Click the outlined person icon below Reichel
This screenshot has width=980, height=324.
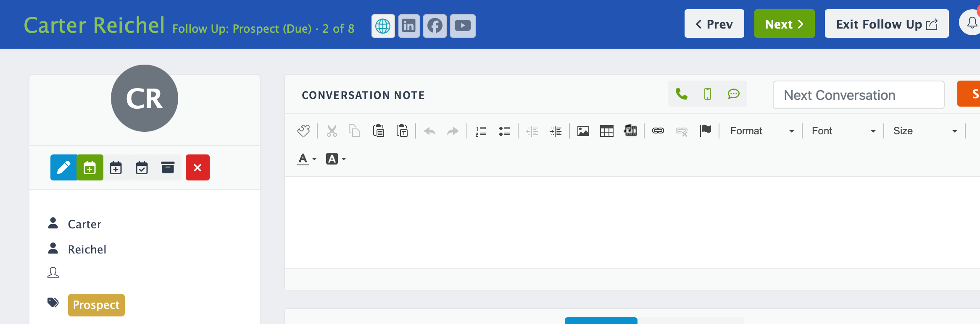tap(53, 273)
